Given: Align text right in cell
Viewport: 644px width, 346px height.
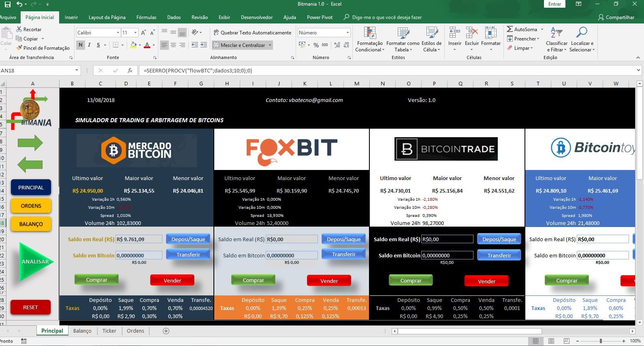Looking at the screenshot, I should click(x=182, y=45).
